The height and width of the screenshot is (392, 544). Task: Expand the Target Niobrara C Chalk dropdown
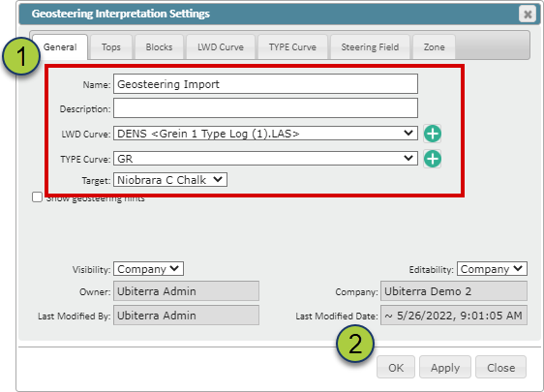(170, 180)
